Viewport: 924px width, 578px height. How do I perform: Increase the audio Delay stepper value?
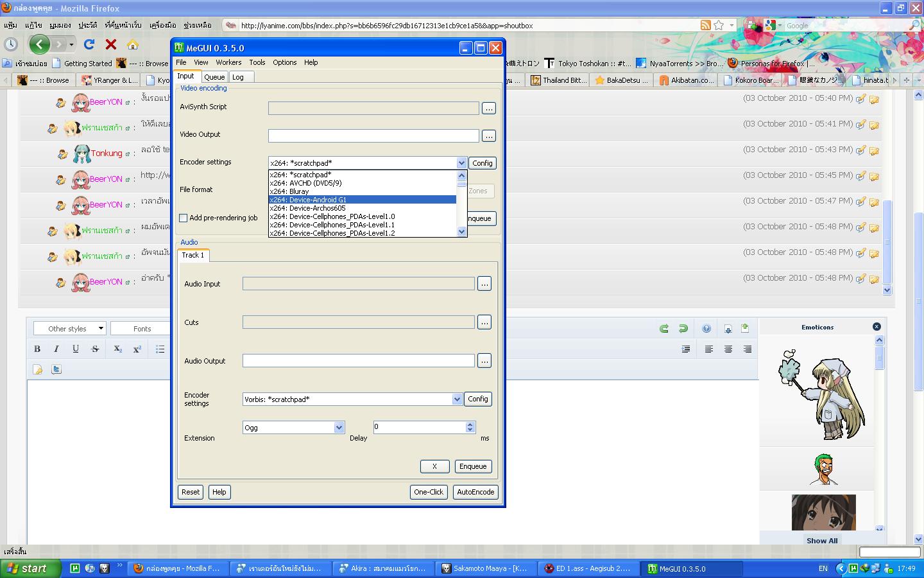tap(470, 425)
